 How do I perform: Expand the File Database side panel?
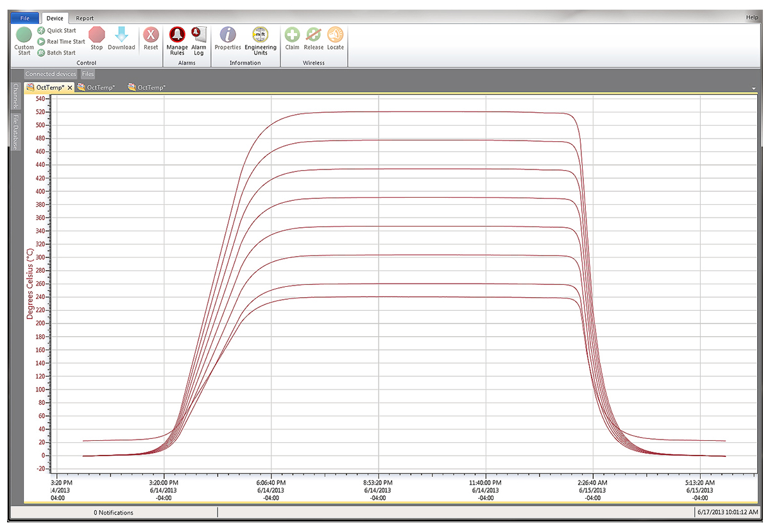pos(17,132)
